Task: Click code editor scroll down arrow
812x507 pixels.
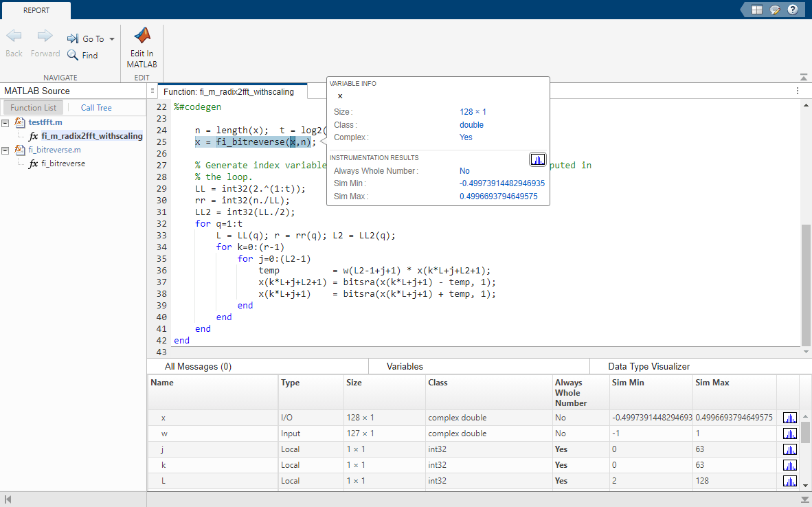Action: click(806, 352)
